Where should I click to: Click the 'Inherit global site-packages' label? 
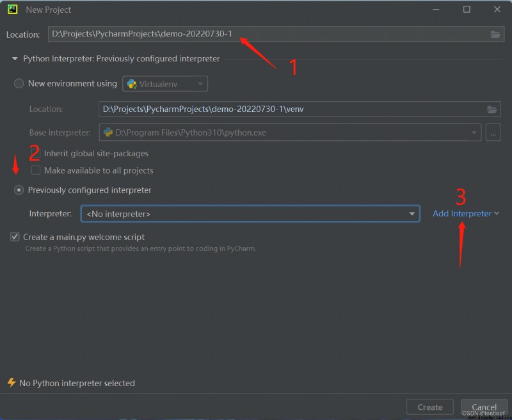[96, 154]
